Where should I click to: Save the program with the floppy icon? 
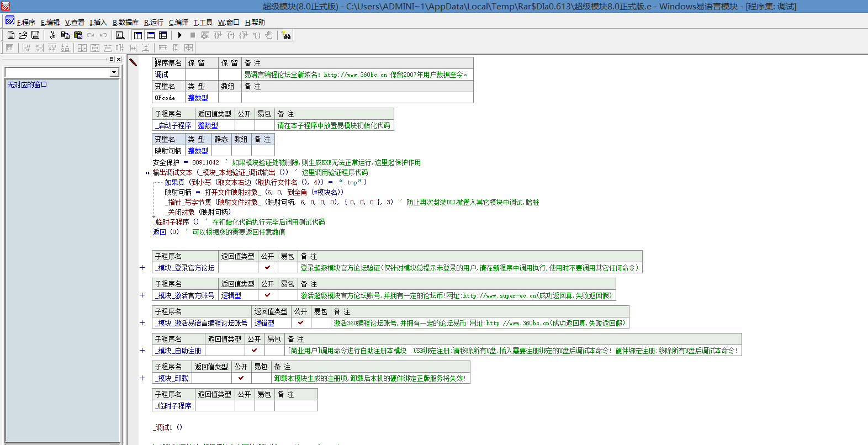(x=35, y=35)
